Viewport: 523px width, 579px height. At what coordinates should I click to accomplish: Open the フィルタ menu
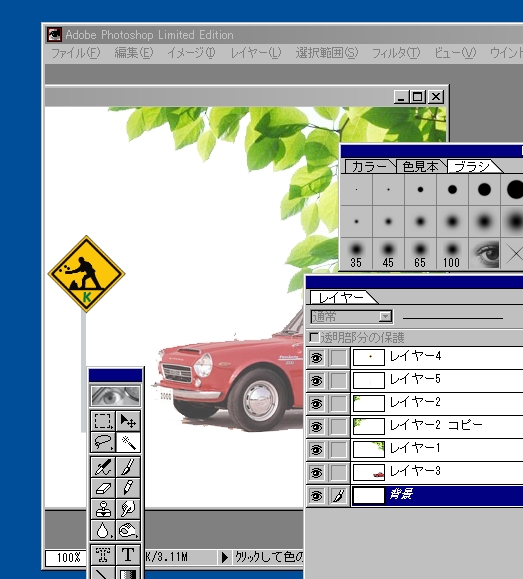pos(396,53)
